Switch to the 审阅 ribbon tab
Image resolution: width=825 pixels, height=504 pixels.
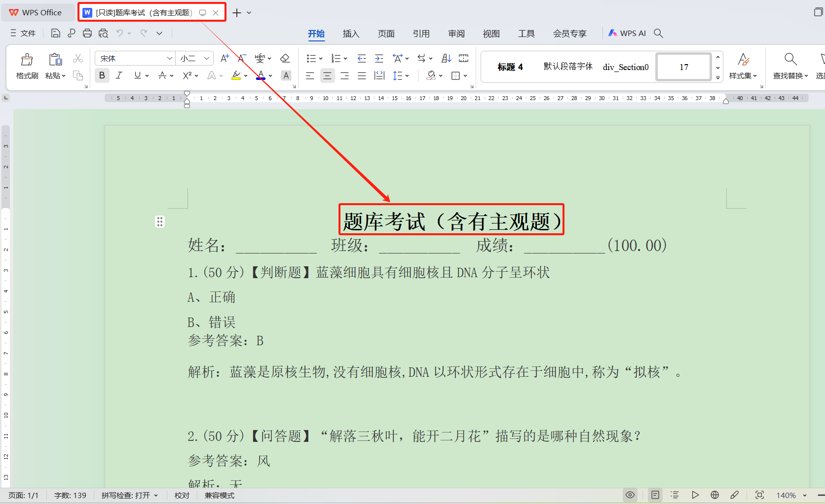click(456, 34)
